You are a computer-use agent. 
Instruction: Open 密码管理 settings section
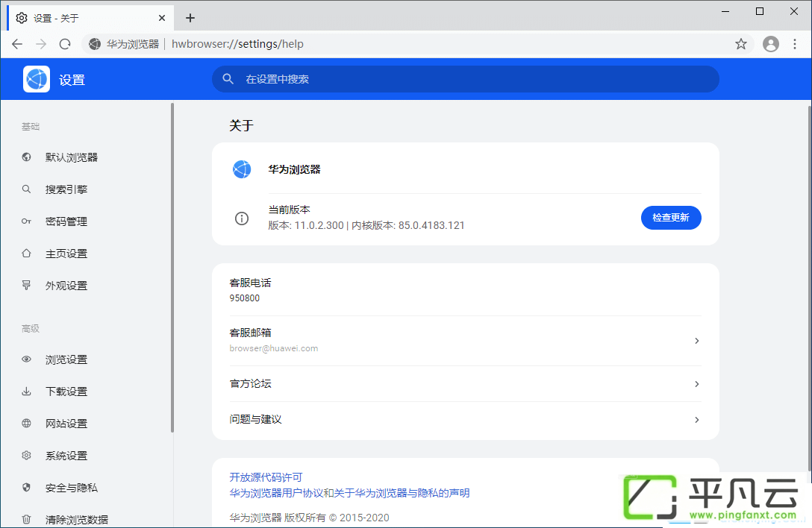pos(66,221)
